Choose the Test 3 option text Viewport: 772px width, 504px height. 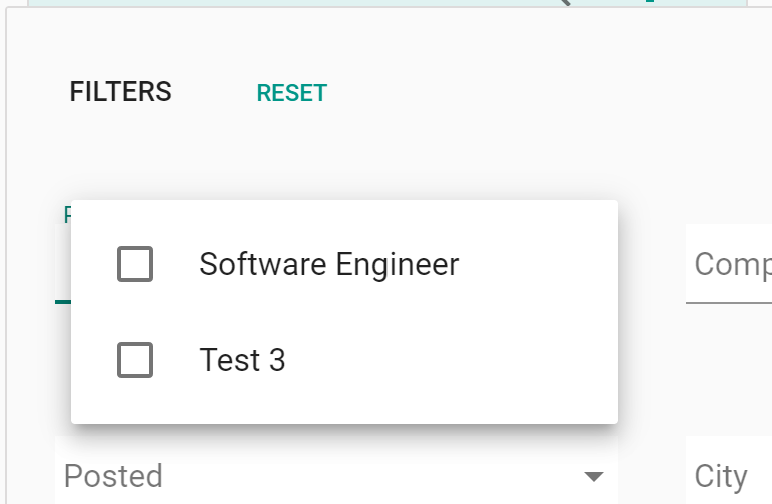[x=242, y=360]
